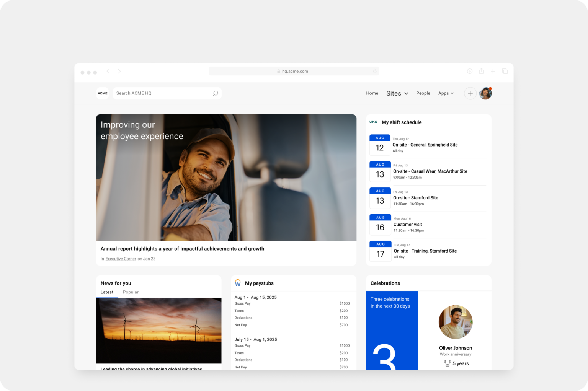
Task: Open the wind turbine news thumbnail
Action: tap(158, 331)
